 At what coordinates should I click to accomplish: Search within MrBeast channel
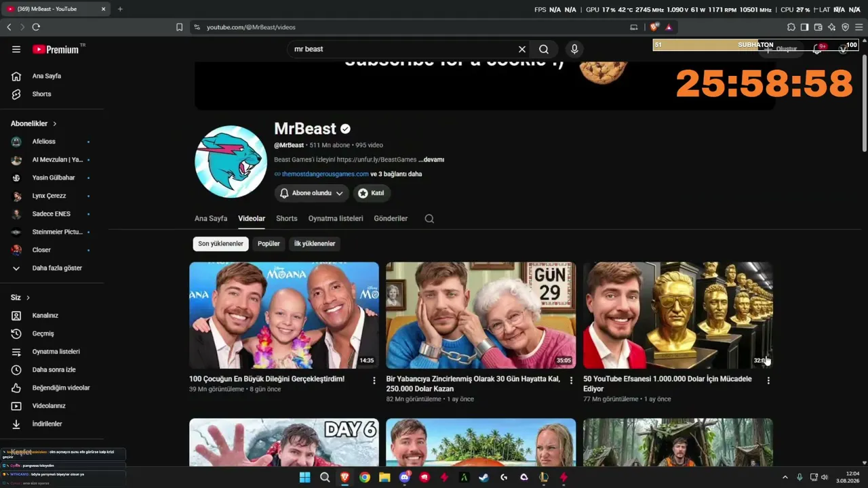429,218
